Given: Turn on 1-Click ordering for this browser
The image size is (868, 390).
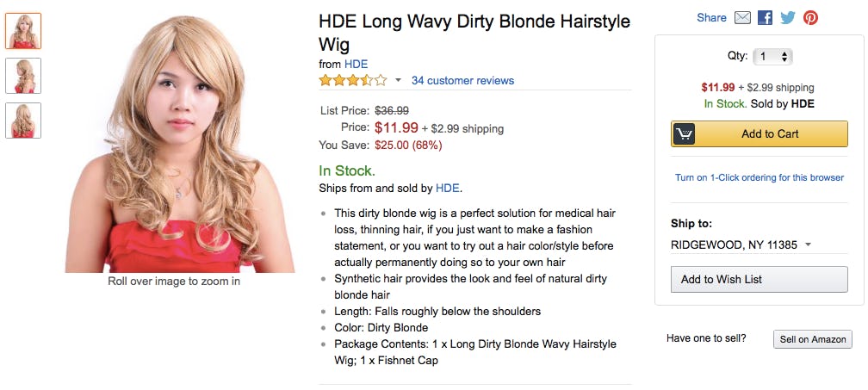Looking at the screenshot, I should point(759,177).
